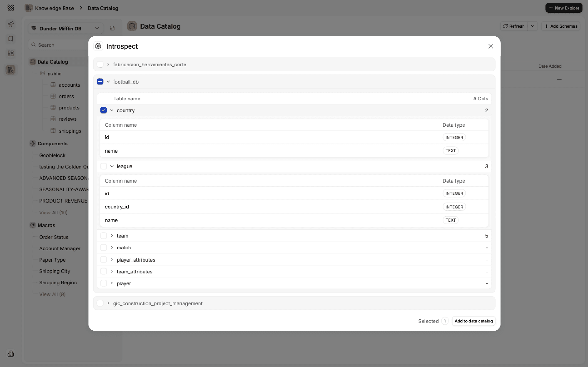Click icon next to Dunder Mifflin DB

click(x=112, y=28)
